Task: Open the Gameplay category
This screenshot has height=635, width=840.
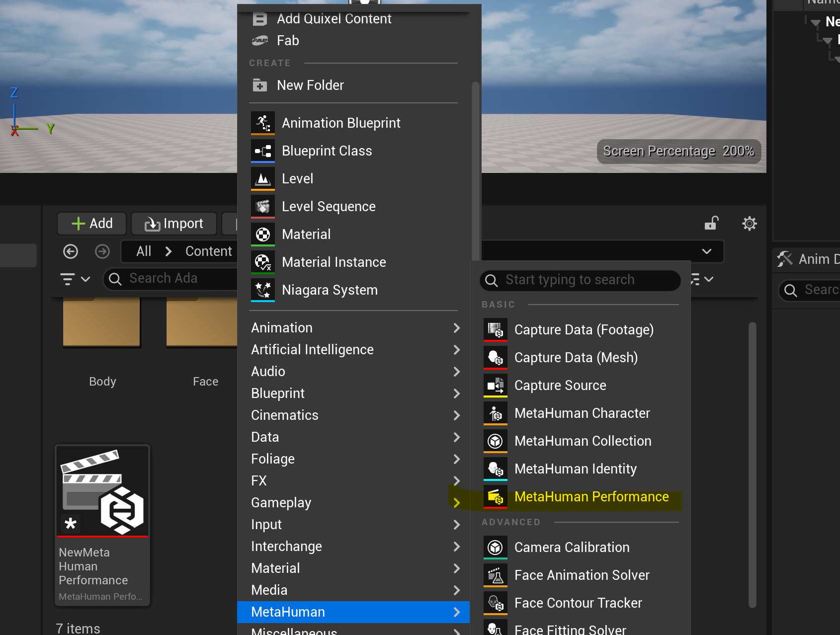Action: click(353, 503)
